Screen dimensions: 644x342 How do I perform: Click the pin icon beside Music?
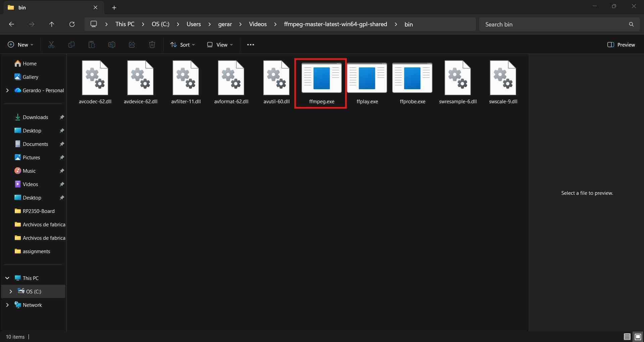coord(62,171)
